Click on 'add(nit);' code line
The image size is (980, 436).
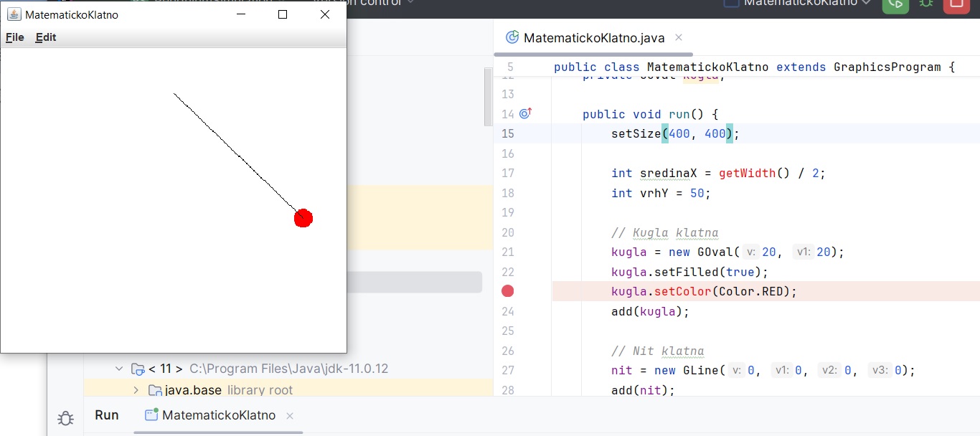pyautogui.click(x=643, y=390)
